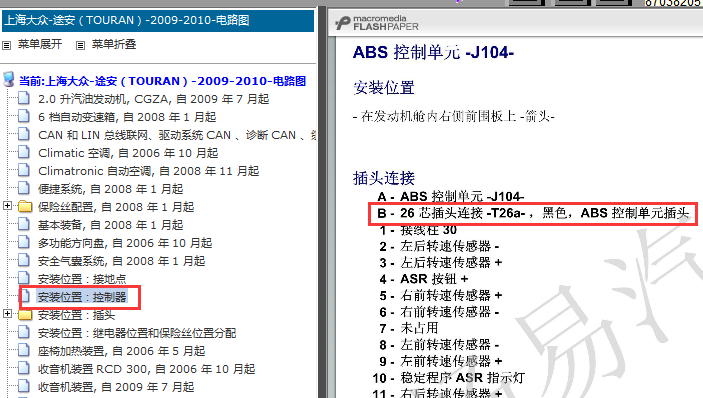Click heading ABS 控制单元 -J104-
Viewport: 703px width, 398px height.
coord(433,52)
